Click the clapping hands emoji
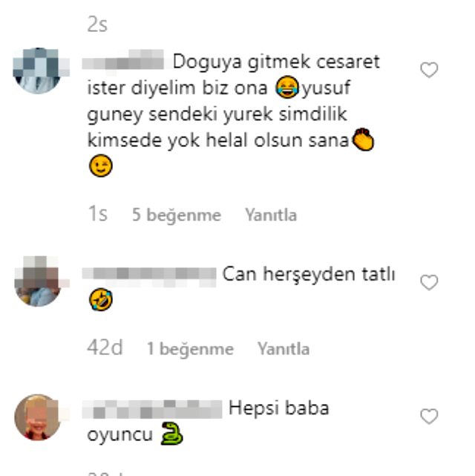 click(x=363, y=140)
